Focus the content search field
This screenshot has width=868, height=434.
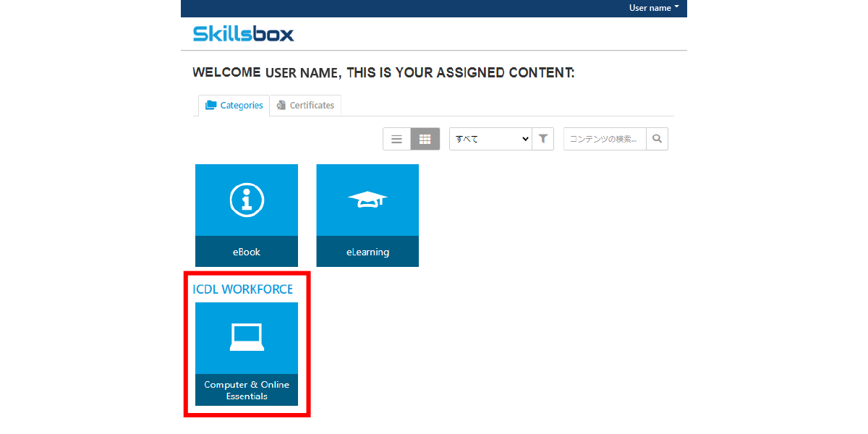pos(605,139)
